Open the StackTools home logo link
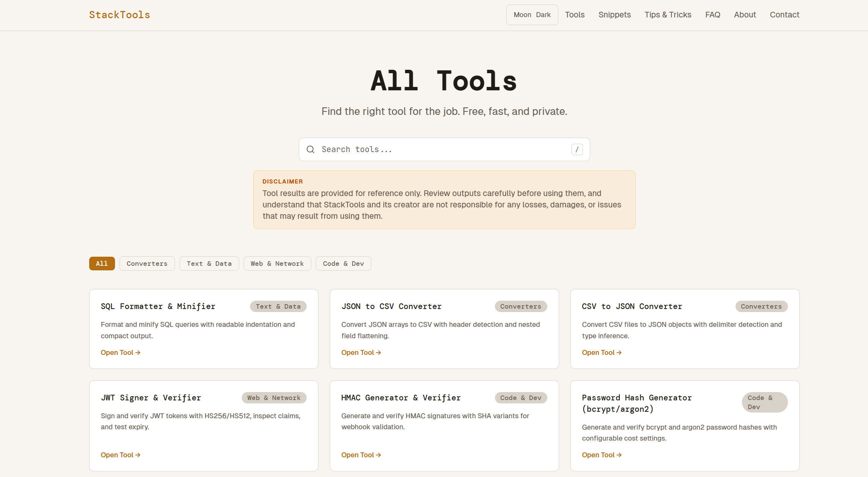Viewport: 868px width, 477px height. (120, 15)
